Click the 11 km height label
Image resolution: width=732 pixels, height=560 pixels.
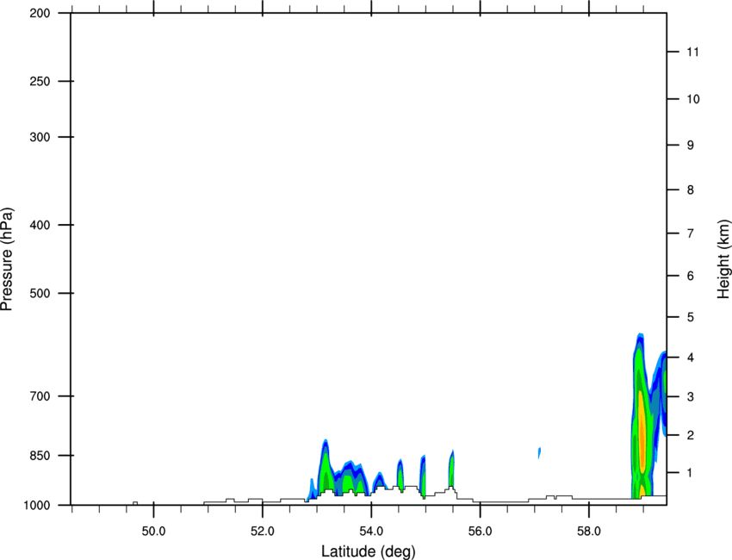693,52
